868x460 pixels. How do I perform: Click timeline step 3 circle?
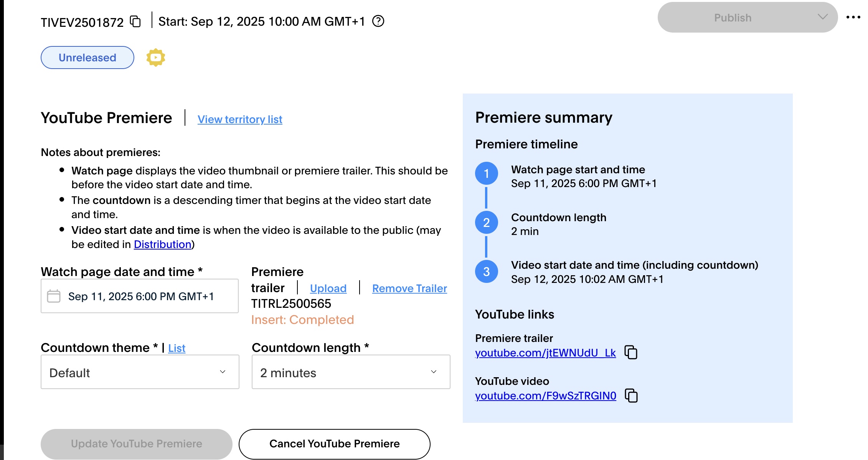coord(487,271)
